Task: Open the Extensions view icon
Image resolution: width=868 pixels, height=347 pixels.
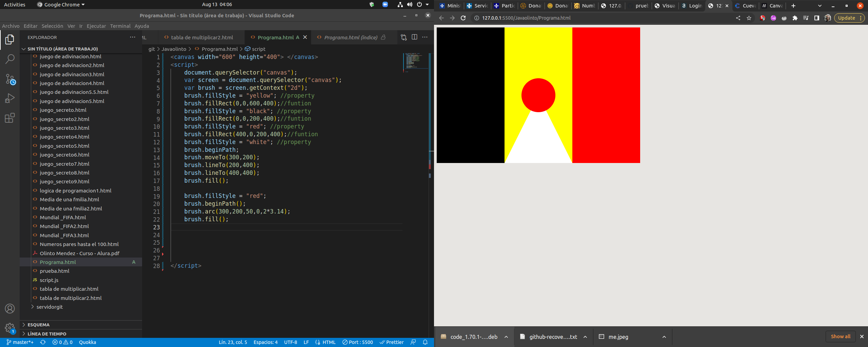Action: click(10, 118)
